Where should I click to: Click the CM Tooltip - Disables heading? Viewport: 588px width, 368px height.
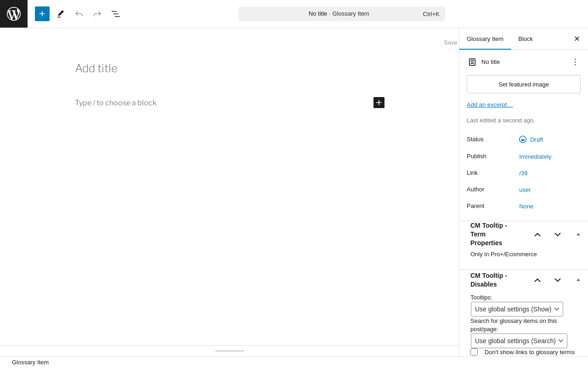point(489,280)
